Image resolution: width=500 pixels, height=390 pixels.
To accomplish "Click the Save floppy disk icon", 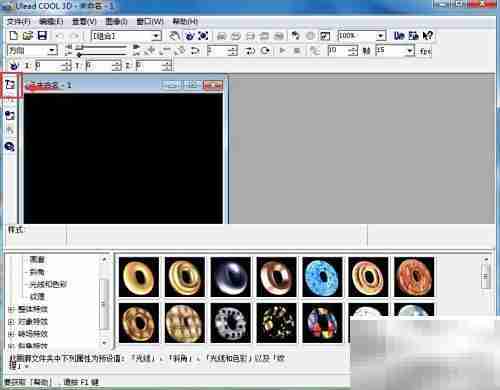I will [x=42, y=35].
